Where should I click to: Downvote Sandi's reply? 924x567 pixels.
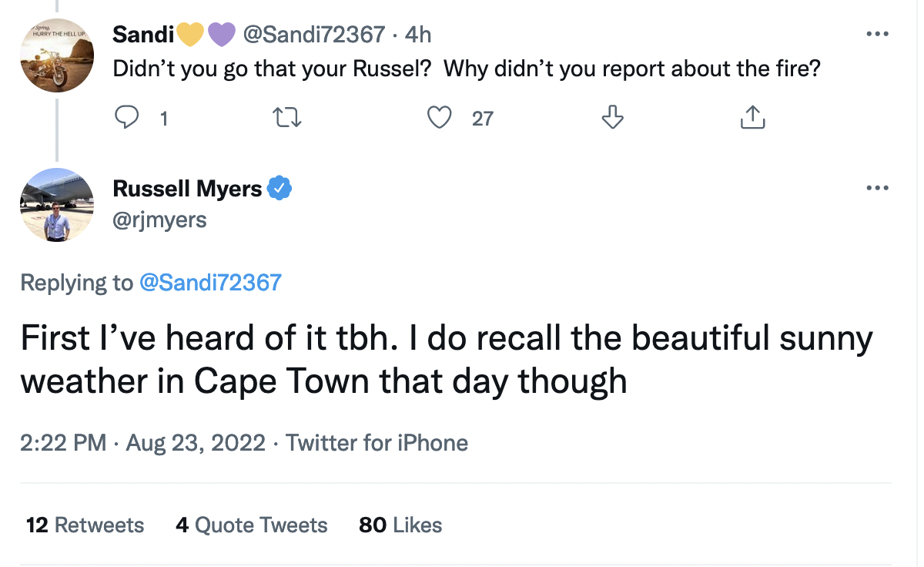(x=611, y=118)
